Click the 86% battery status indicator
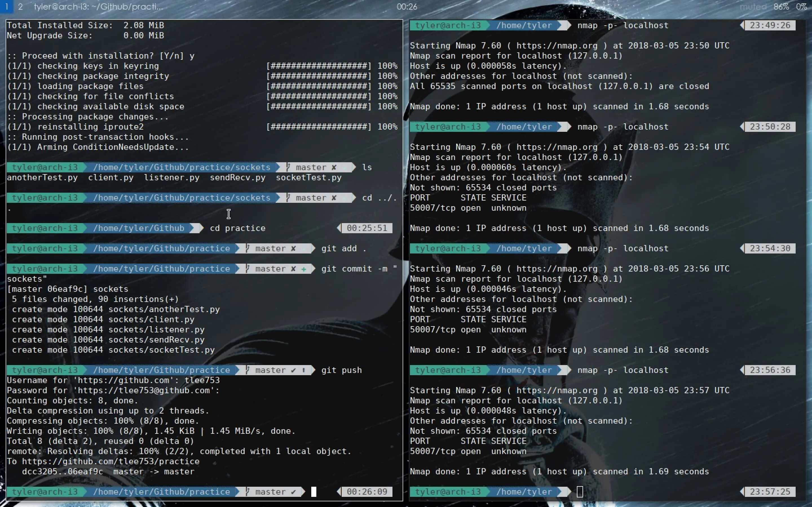 click(x=781, y=6)
